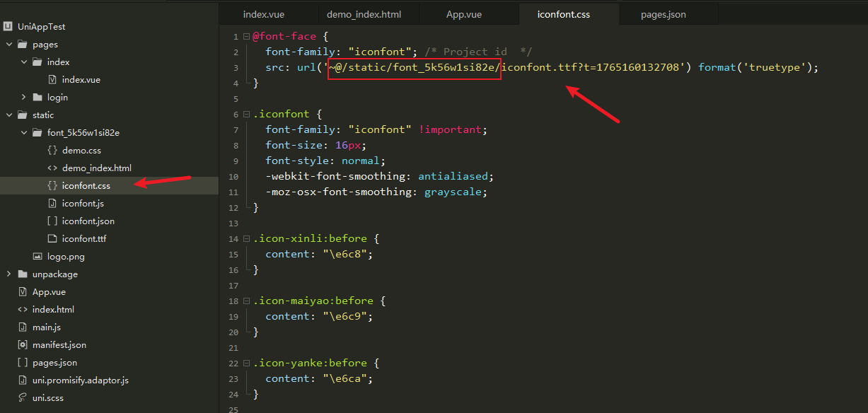Click the script icon beside uni.promisify.adaptor.js
Screen dimensions: 868x413
pos(23,380)
